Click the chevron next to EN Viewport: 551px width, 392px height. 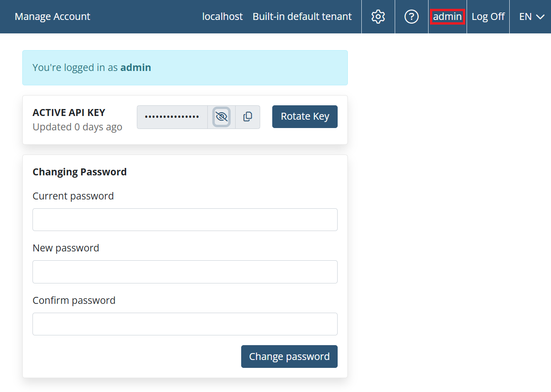coord(540,17)
